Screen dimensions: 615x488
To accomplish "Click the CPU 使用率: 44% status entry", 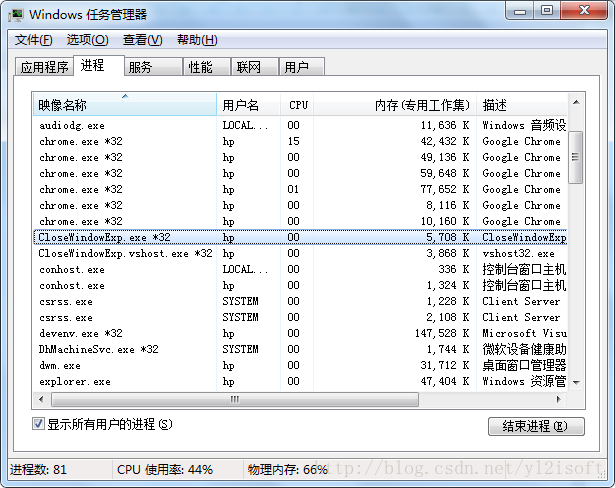I will click(165, 470).
